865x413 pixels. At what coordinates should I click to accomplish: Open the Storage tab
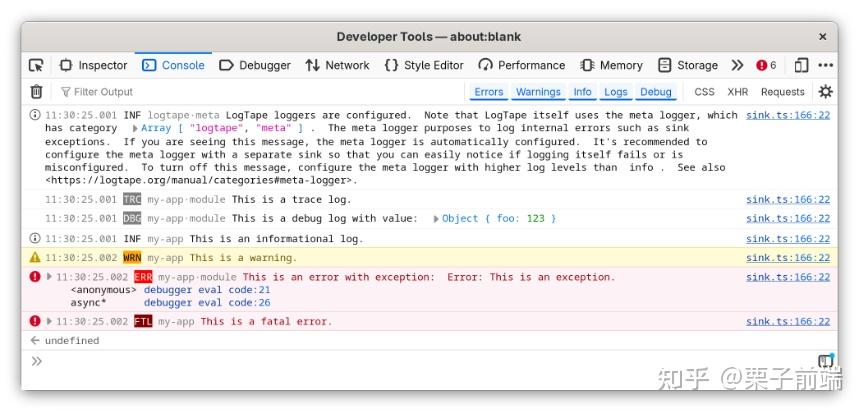688,66
